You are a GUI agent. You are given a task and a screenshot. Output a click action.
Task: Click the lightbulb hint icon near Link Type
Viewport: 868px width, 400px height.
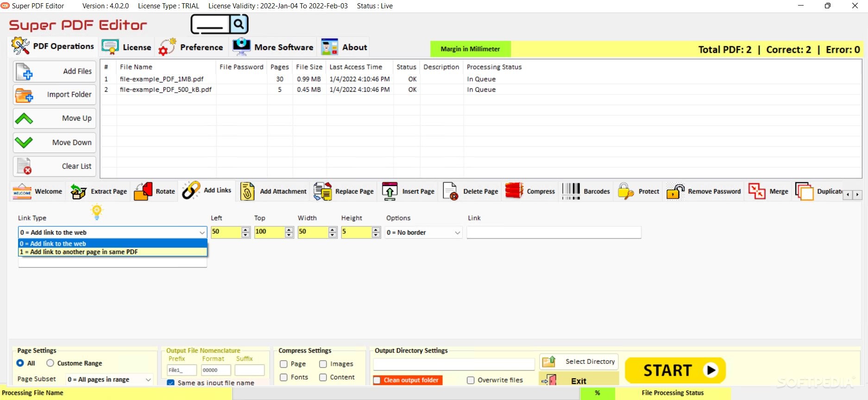(97, 212)
